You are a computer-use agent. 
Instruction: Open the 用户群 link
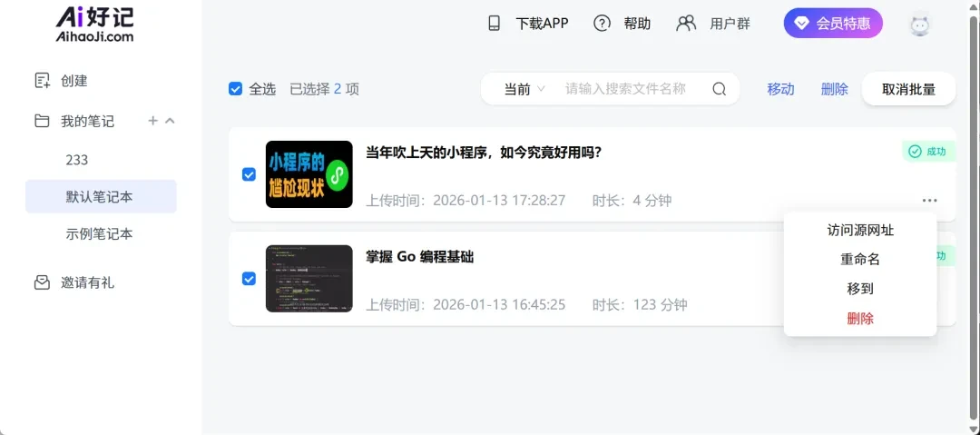[730, 24]
